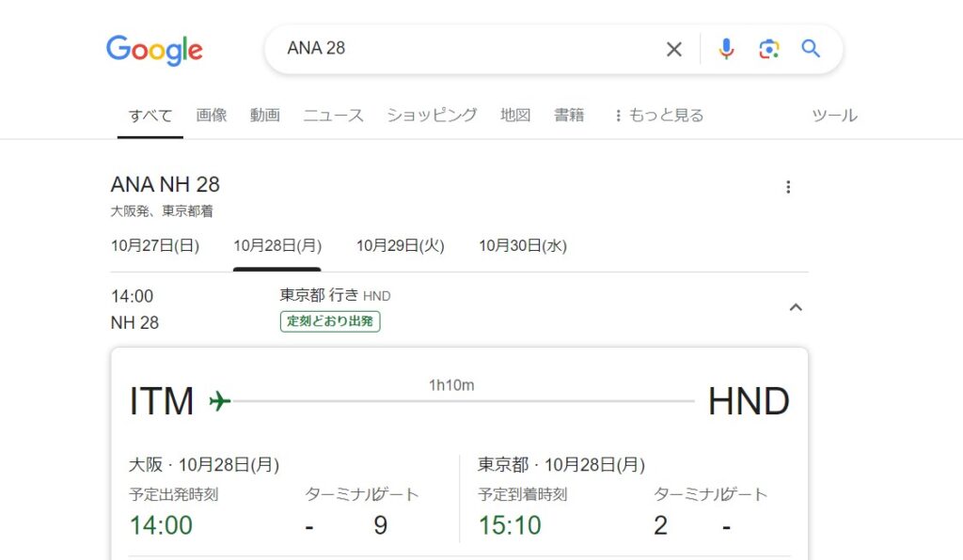Switch to the 画像 tab
The height and width of the screenshot is (560, 963).
212,116
